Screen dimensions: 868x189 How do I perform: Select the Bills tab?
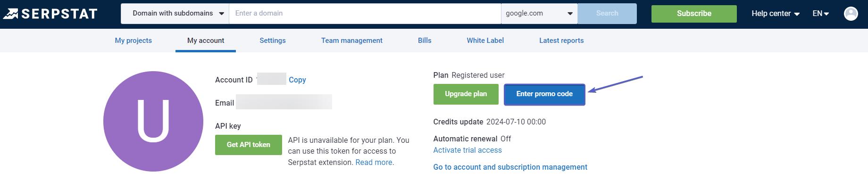[x=425, y=41]
